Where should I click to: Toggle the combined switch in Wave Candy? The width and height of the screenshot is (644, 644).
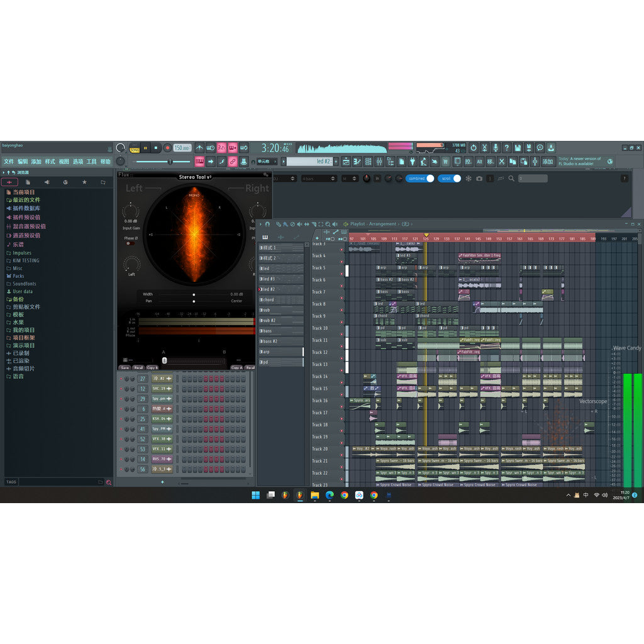[420, 178]
